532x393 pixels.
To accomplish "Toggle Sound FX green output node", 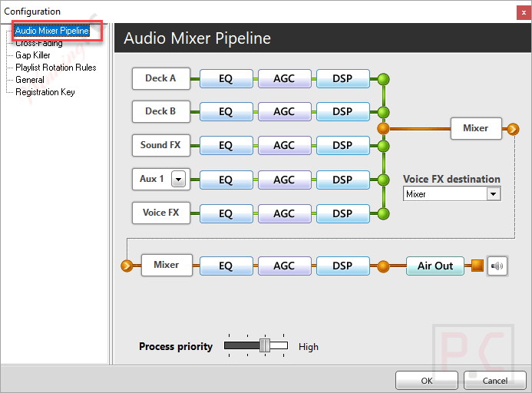I will [x=383, y=147].
